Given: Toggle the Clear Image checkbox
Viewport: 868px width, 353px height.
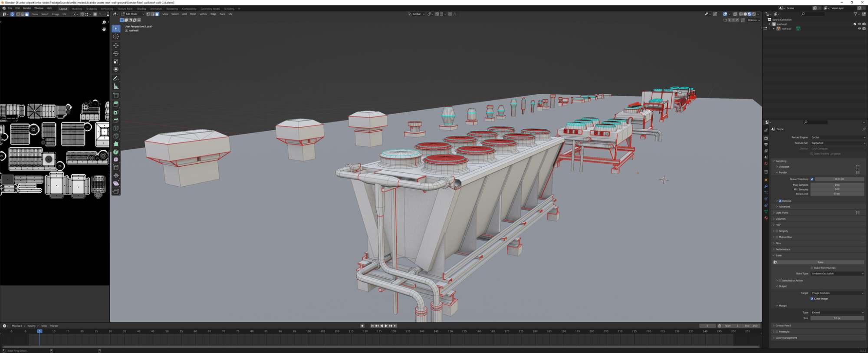Looking at the screenshot, I should coord(812,299).
